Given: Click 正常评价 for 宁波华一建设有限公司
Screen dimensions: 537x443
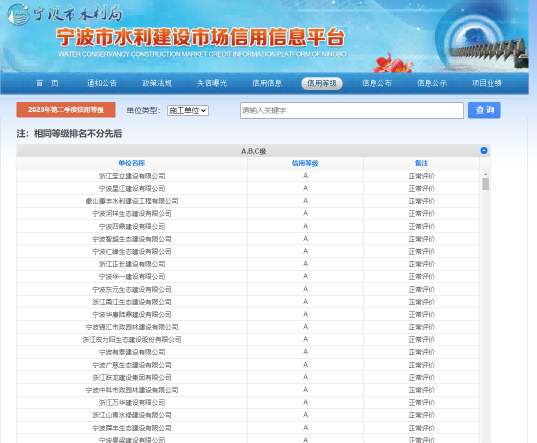Looking at the screenshot, I should 422,277.
